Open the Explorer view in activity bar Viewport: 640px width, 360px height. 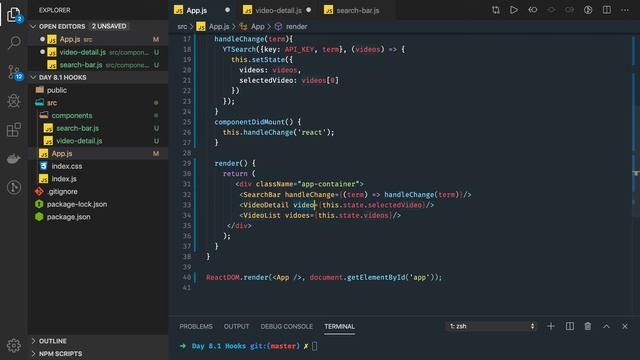(x=14, y=15)
